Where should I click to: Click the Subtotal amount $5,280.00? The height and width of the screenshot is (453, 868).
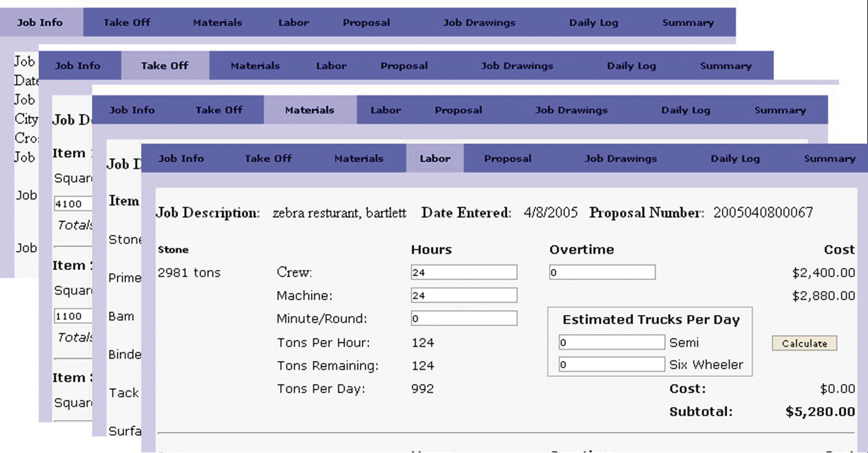tap(820, 412)
